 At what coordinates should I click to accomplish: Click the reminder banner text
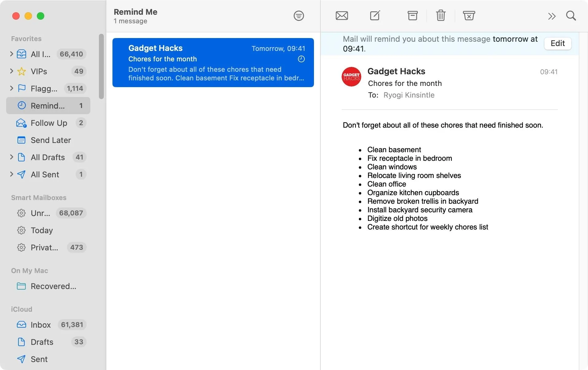click(440, 44)
